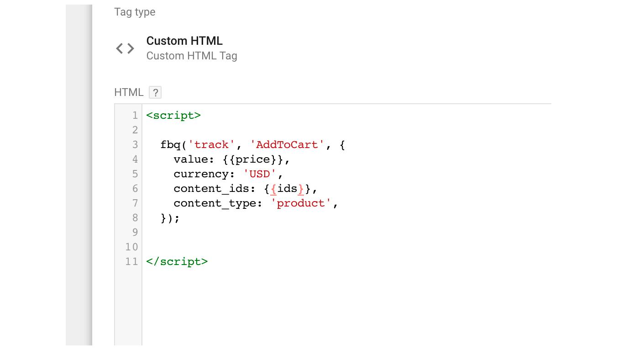Click line number 6 in the gutter
Screen dimensions: 644x350
pos(135,189)
